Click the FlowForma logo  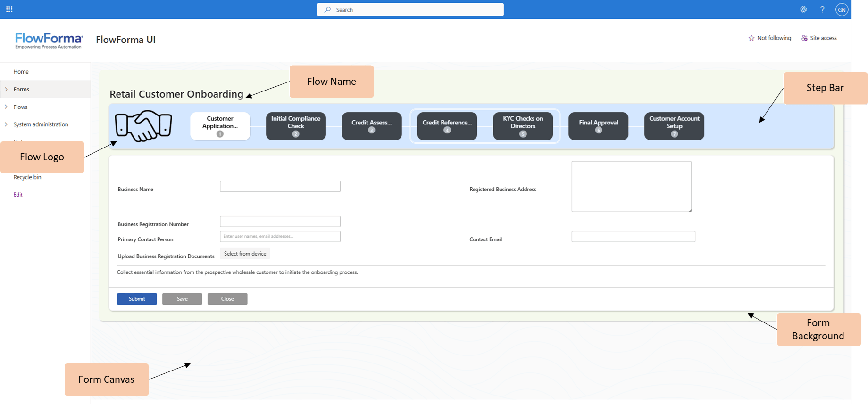point(49,41)
